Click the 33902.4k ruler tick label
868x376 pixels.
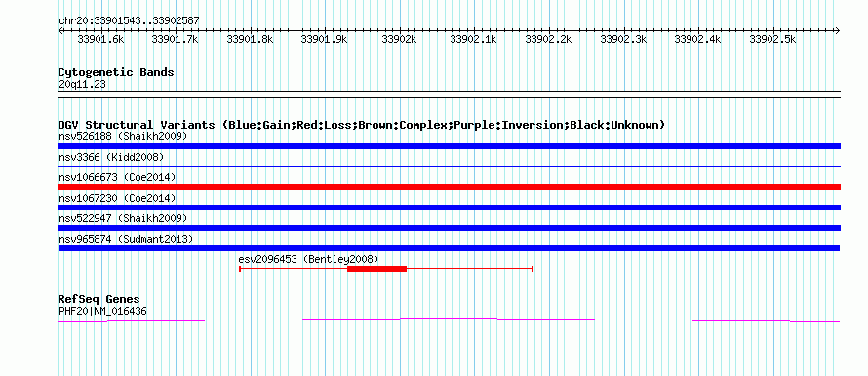[x=697, y=39]
